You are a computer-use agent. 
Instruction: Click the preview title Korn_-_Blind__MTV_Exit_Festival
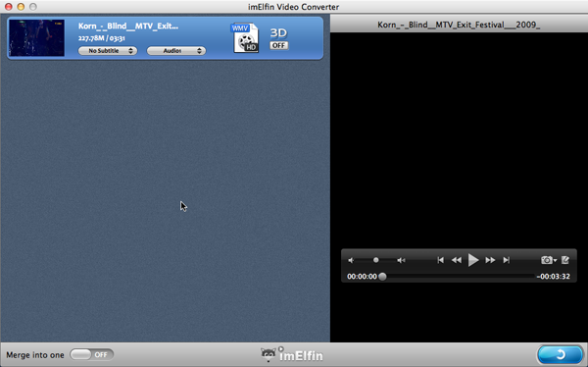coord(459,25)
